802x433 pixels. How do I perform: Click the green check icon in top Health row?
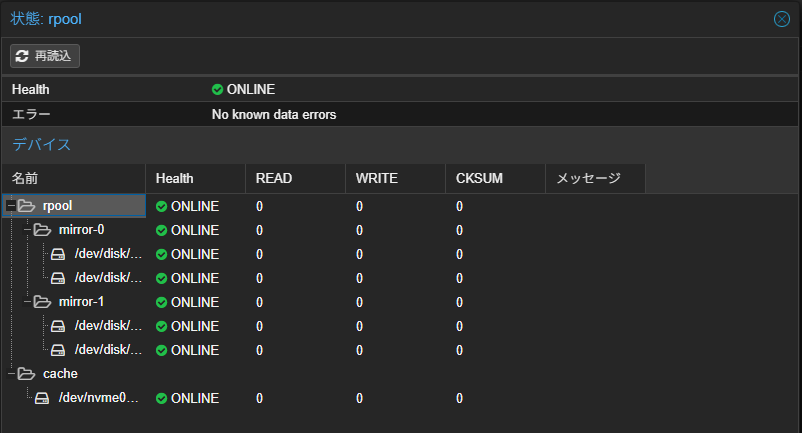217,89
